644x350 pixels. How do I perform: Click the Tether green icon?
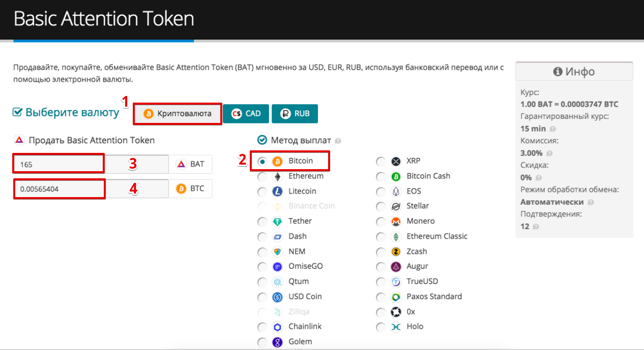[277, 222]
